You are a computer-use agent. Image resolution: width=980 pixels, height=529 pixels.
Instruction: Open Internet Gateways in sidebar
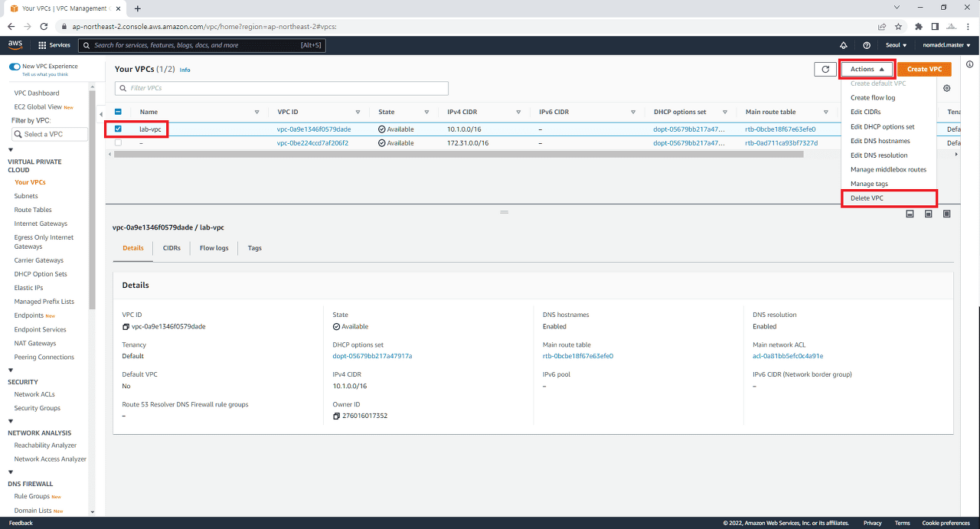coord(41,224)
